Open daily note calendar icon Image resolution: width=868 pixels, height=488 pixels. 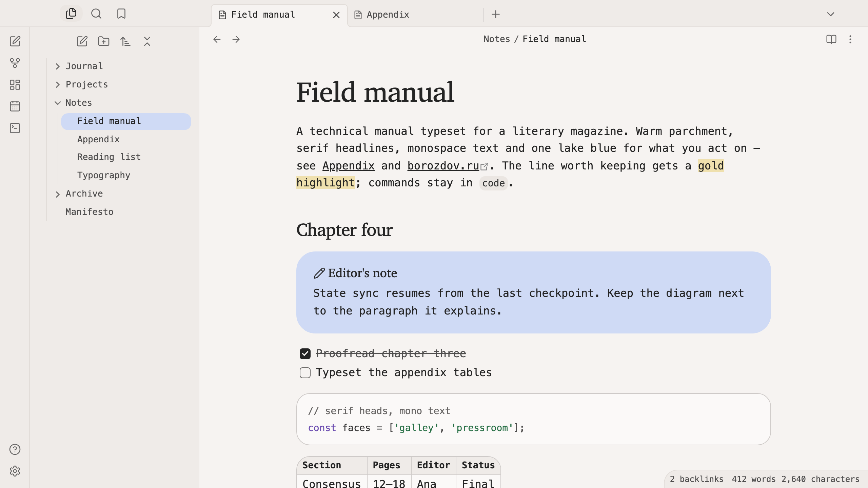pos(15,106)
